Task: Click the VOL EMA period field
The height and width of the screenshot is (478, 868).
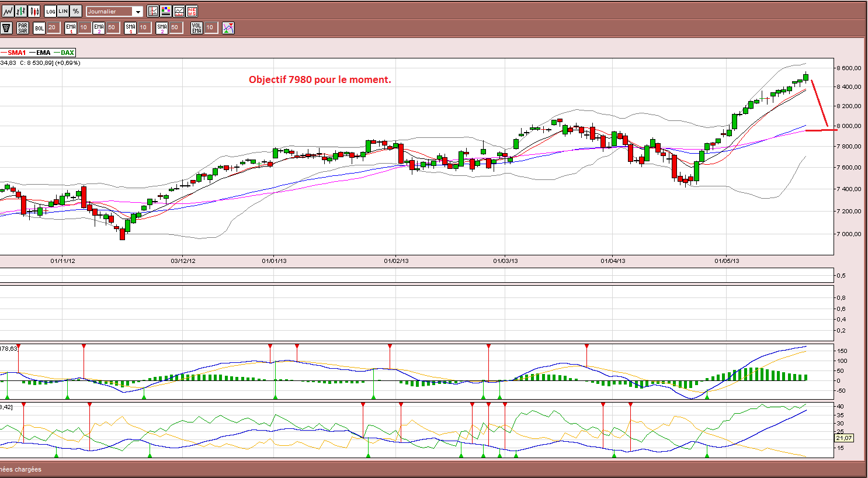Action: pyautogui.click(x=211, y=27)
